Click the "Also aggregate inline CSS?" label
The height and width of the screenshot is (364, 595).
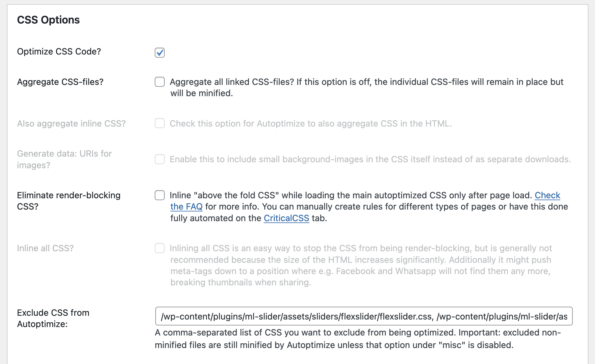[x=71, y=123]
